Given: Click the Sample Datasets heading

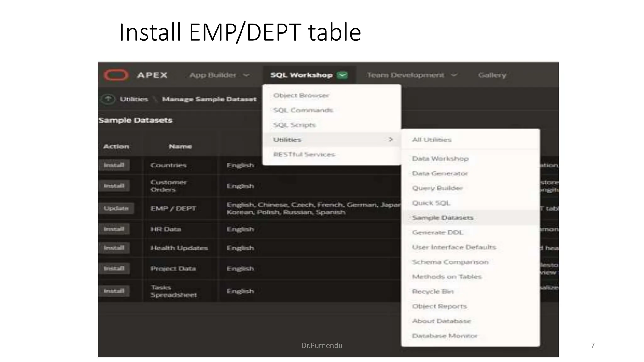Looking at the screenshot, I should click(136, 120).
